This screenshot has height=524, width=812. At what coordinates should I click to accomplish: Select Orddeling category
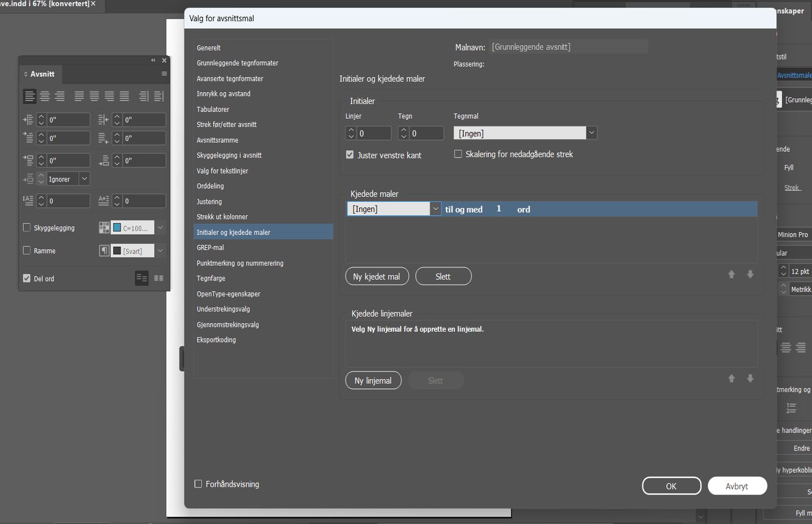pos(210,186)
